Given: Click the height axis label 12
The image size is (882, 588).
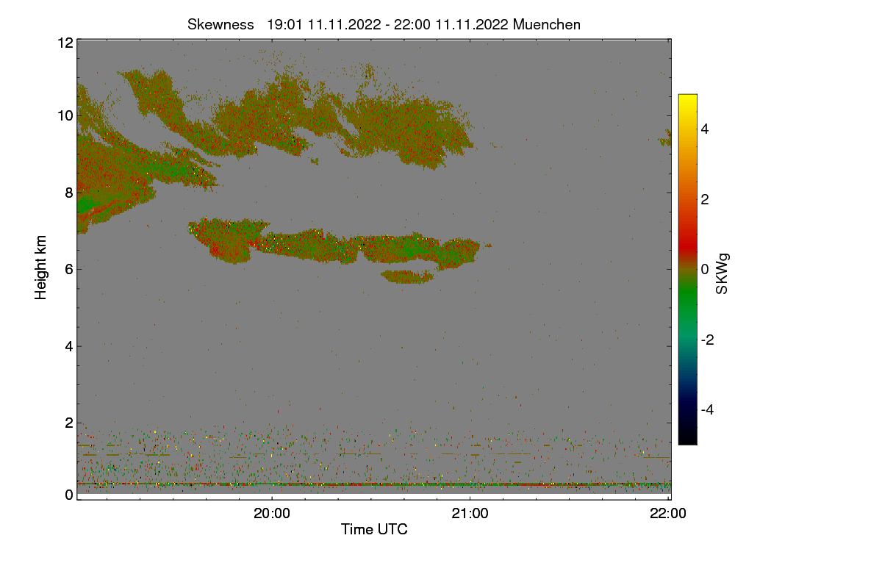Looking at the screenshot, I should point(65,43).
